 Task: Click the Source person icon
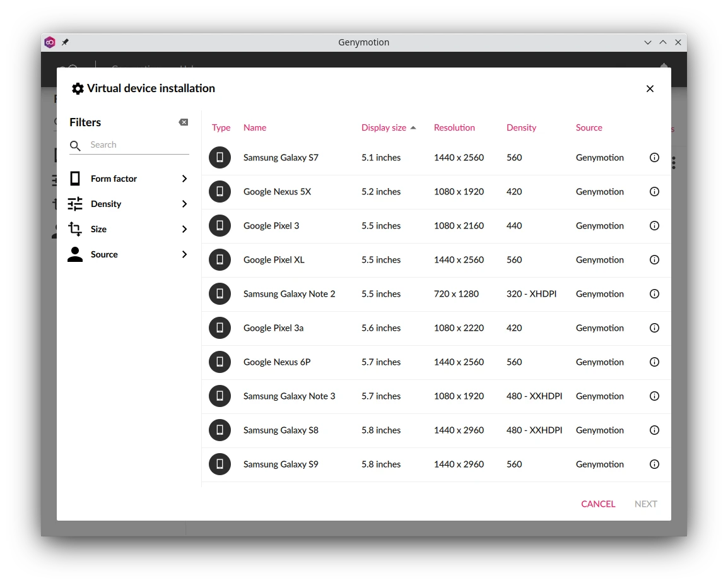(75, 254)
